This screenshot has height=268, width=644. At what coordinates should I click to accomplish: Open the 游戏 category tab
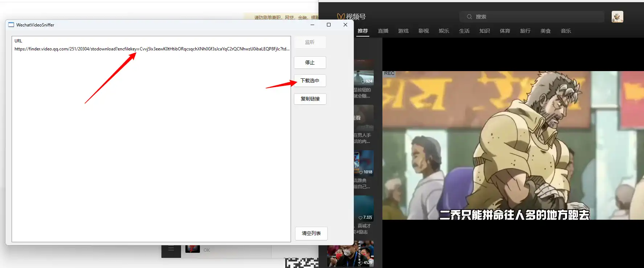pos(403,31)
